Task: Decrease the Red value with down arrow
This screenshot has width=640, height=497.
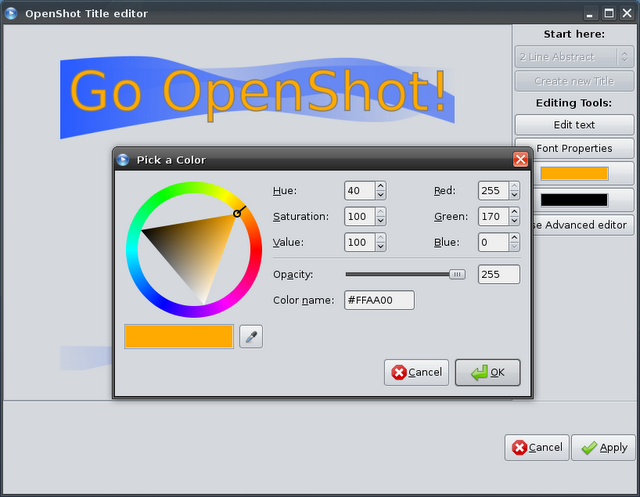Action: pyautogui.click(x=514, y=195)
